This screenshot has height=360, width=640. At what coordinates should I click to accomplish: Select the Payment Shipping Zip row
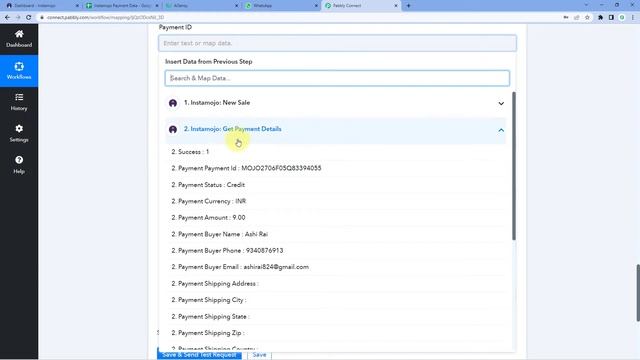pyautogui.click(x=336, y=333)
